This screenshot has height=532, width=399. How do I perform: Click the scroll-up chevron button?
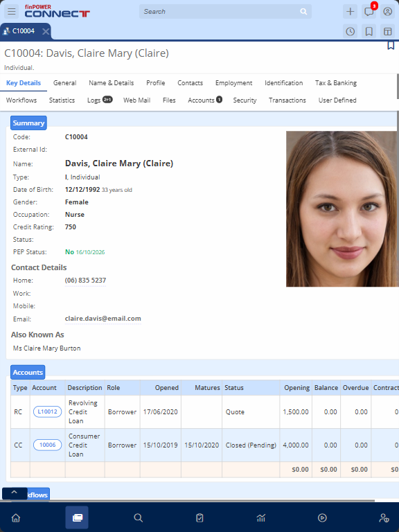[15, 493]
